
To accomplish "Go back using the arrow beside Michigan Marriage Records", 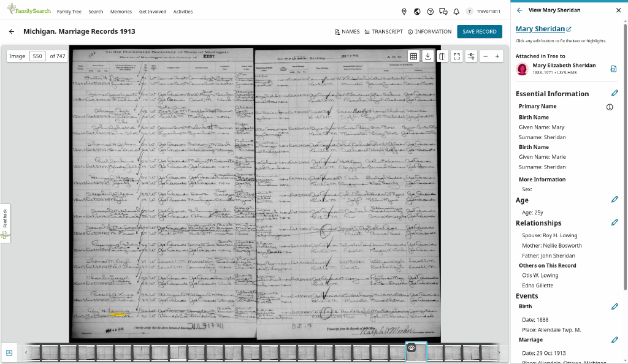I will point(12,31).
